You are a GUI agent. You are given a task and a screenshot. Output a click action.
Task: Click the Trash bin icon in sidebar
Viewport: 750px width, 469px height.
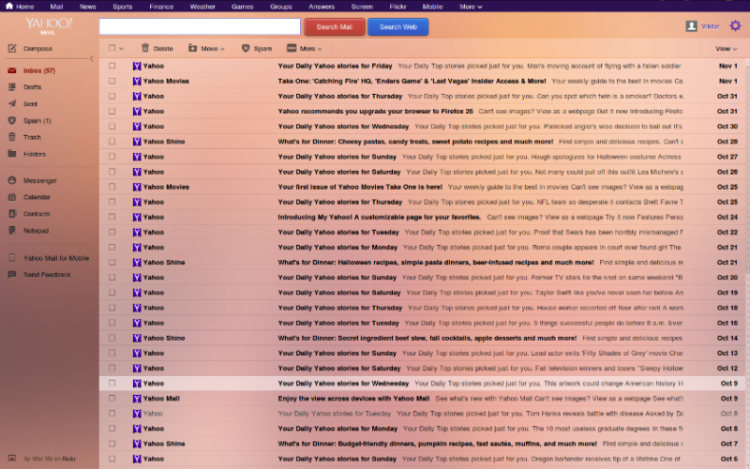click(12, 137)
